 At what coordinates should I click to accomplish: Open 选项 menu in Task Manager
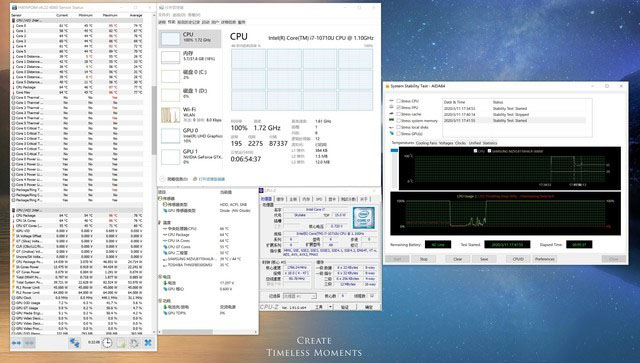[178, 15]
